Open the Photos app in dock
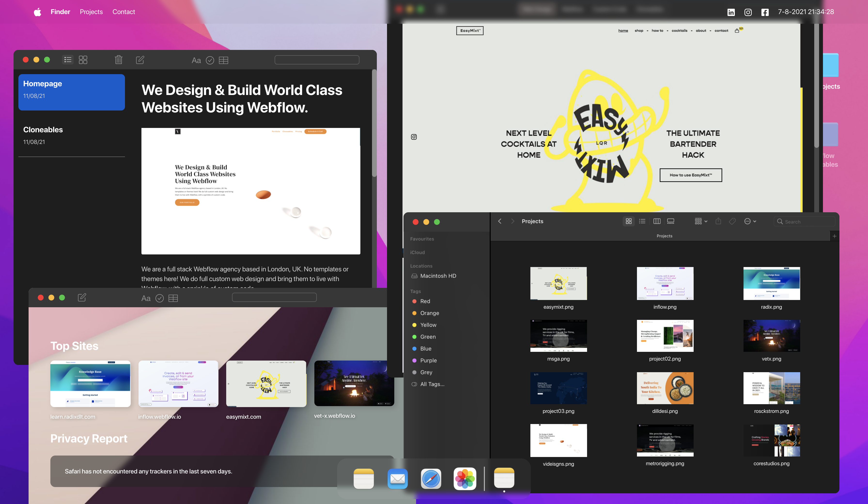Viewport: 868px width, 504px height. click(465, 479)
